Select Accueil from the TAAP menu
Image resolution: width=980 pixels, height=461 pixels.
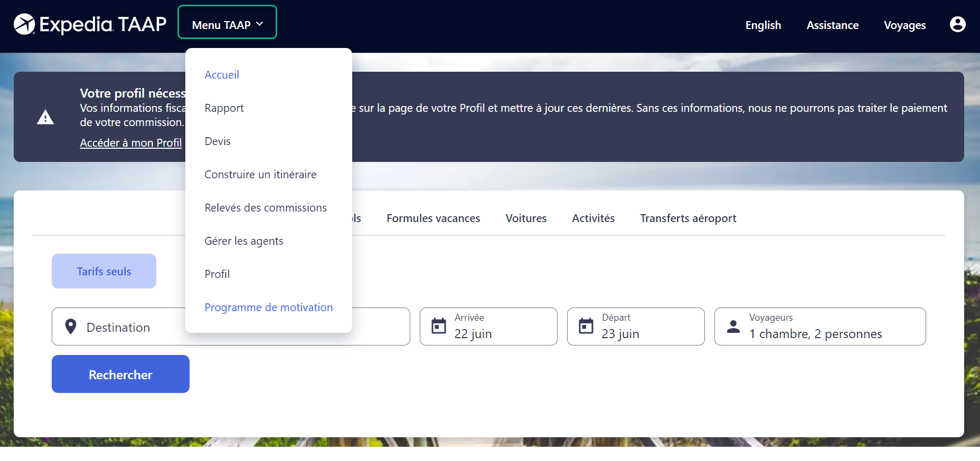point(222,75)
